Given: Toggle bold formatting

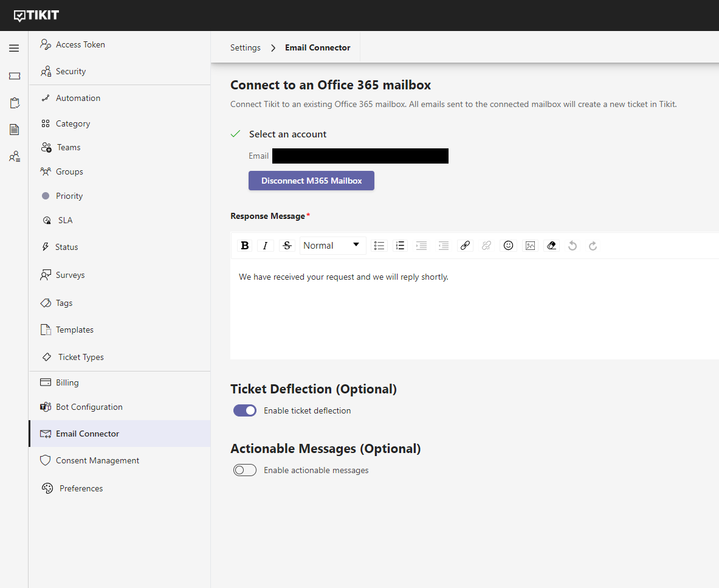Looking at the screenshot, I should pyautogui.click(x=245, y=246).
